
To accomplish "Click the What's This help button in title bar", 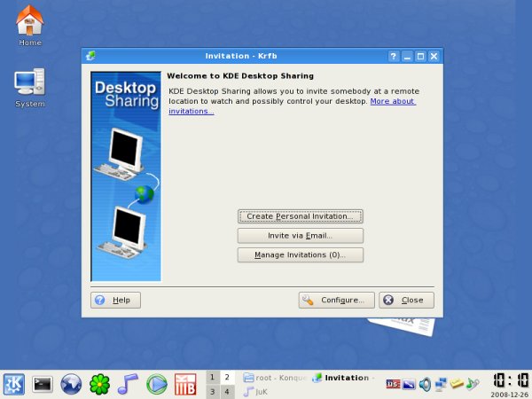I will tap(393, 56).
